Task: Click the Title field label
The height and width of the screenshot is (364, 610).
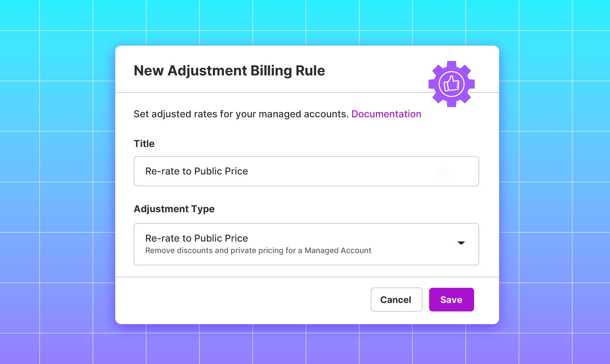Action: point(144,143)
